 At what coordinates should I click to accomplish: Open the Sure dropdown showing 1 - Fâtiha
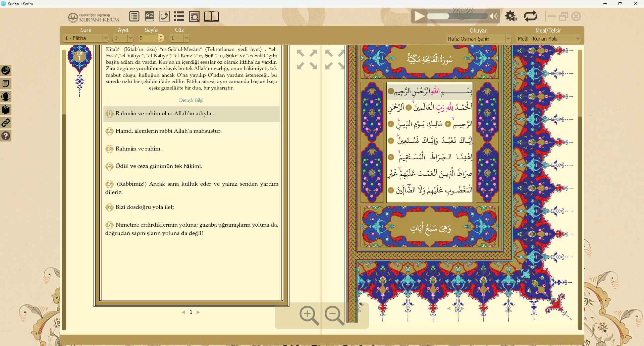(x=86, y=38)
